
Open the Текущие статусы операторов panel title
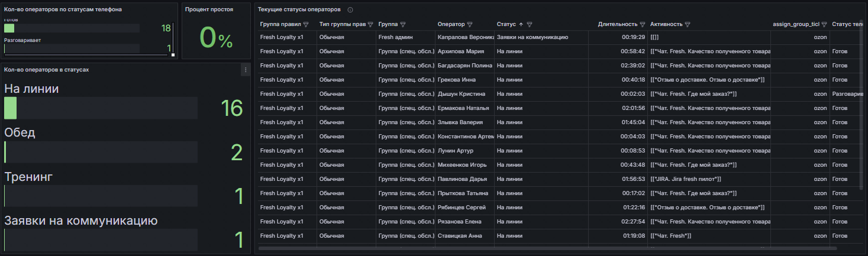(299, 10)
